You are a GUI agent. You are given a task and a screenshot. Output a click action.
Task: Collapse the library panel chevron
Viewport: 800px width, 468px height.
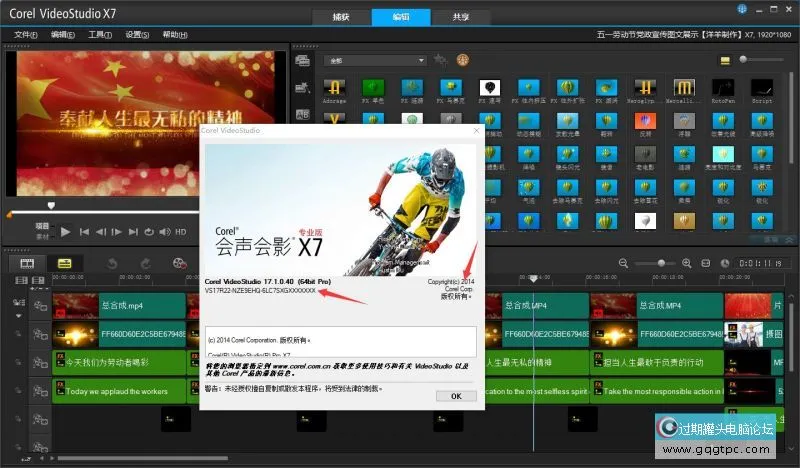tap(789, 239)
